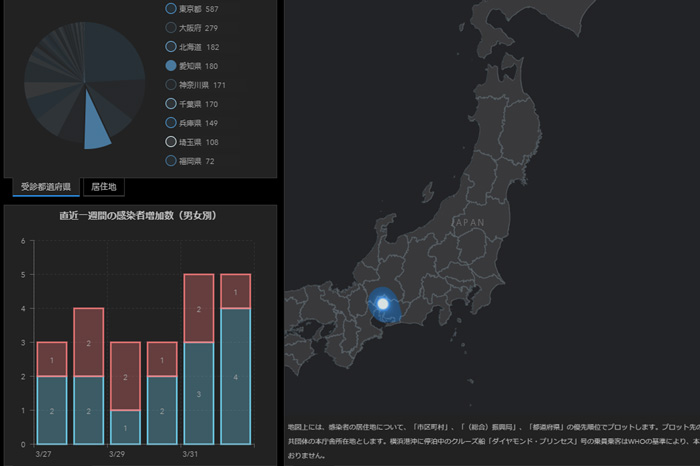Select the blue bar segment for 3/27

51,410
